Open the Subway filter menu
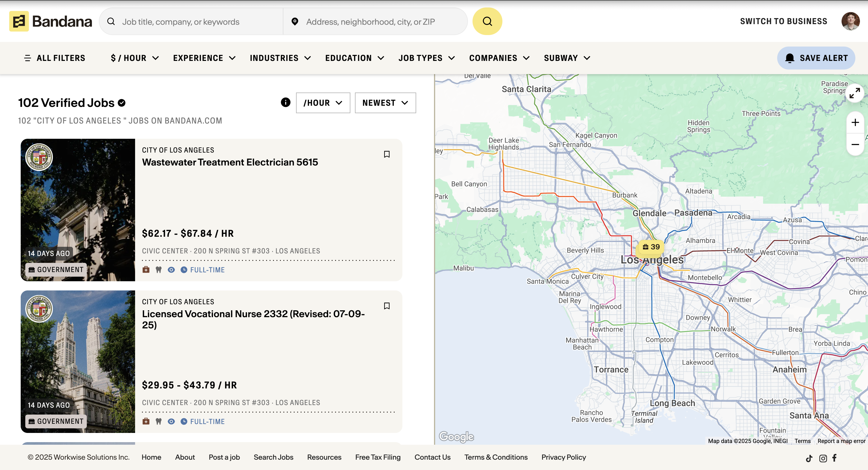 click(567, 58)
